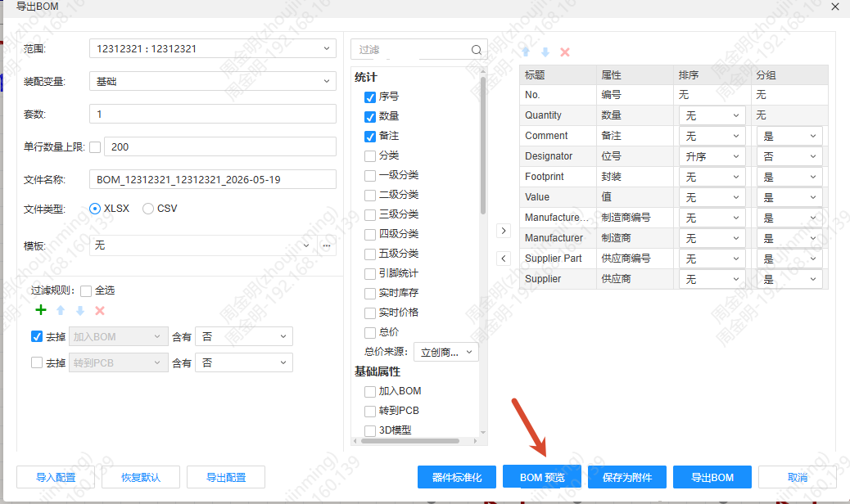The height and width of the screenshot is (504, 850).
Task: Click the 导出BOM button
Action: point(712,477)
